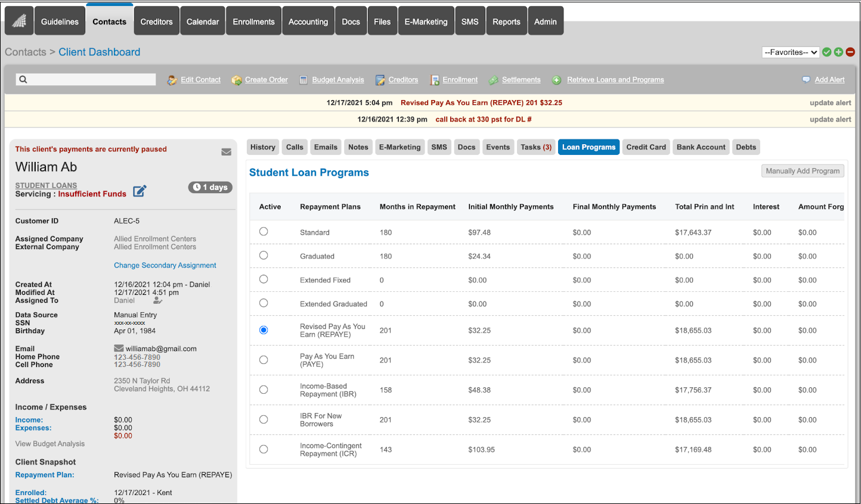Open the Favorites dropdown
861x504 pixels.
(791, 52)
